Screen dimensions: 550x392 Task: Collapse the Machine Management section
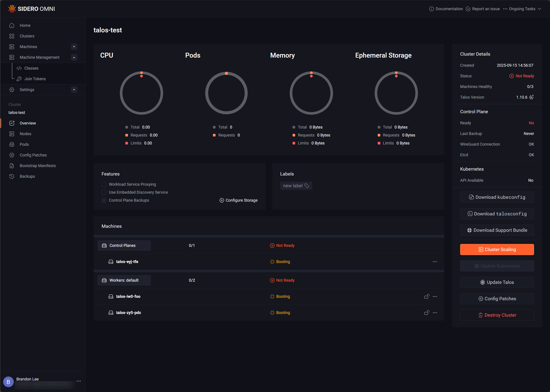click(x=74, y=57)
